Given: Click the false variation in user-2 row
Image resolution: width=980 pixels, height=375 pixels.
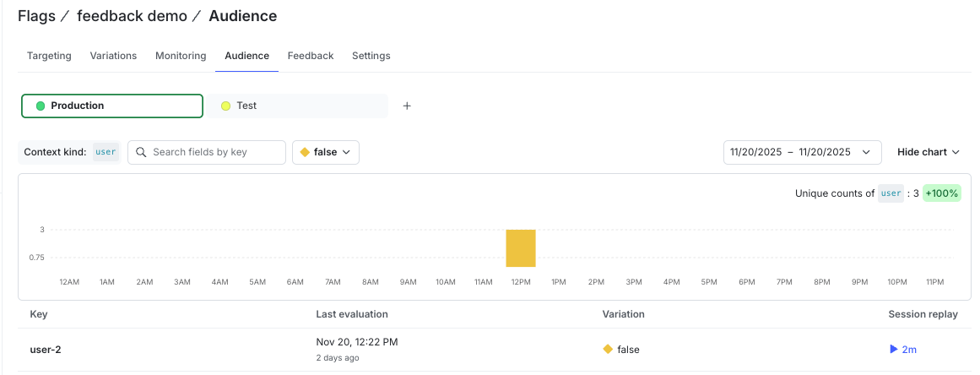Looking at the screenshot, I should (x=628, y=350).
